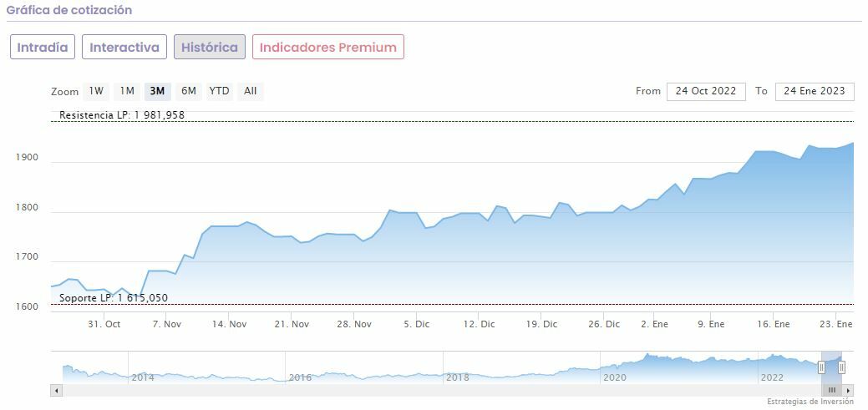Grab the navigator left range handle

821,367
